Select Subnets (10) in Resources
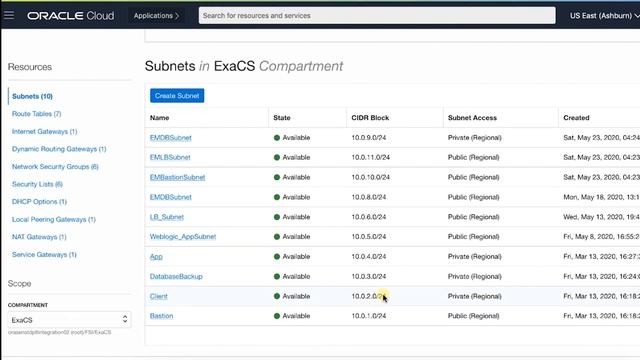This screenshot has height=360, width=640. coord(32,96)
